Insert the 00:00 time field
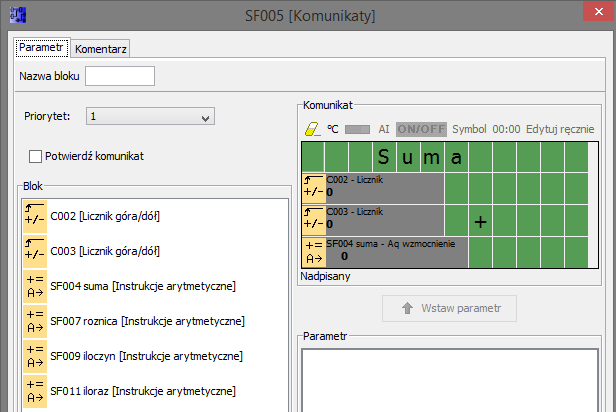Screen dimensions: 616x412 pyautogui.click(x=506, y=129)
